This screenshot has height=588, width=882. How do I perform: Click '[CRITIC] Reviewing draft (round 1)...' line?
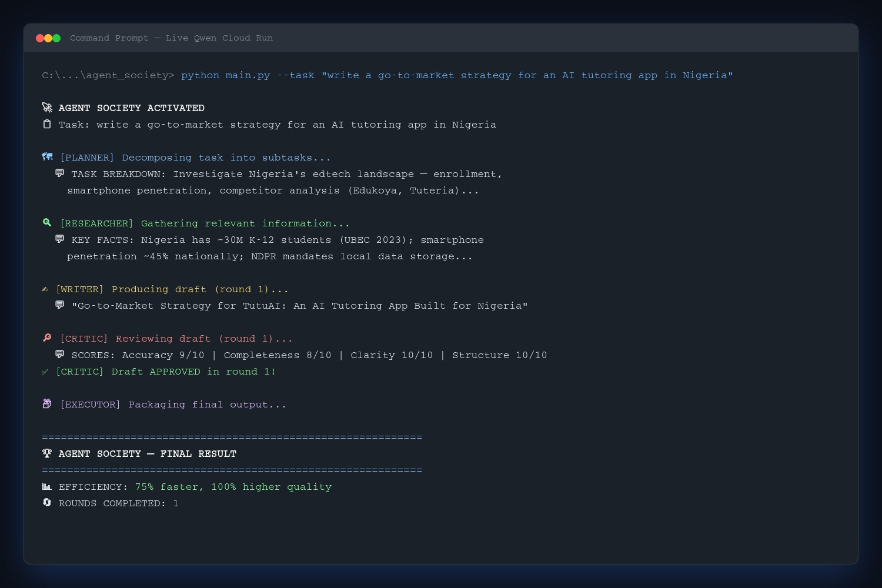coord(176,339)
